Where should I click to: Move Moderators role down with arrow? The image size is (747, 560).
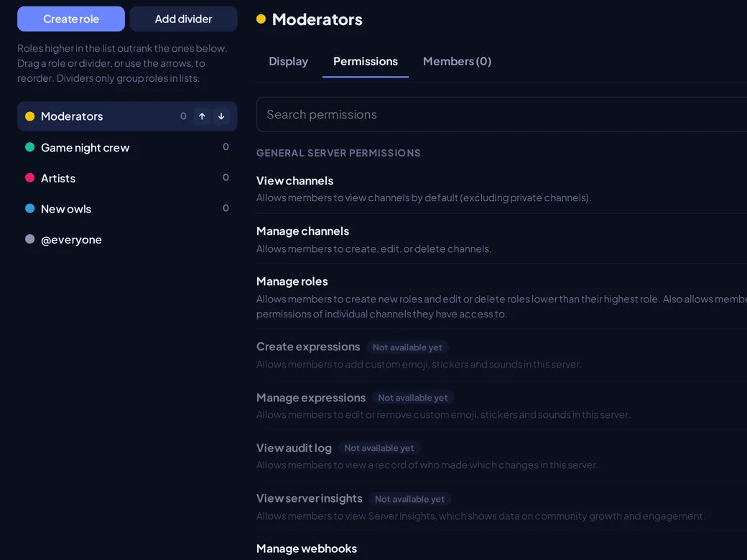click(221, 116)
